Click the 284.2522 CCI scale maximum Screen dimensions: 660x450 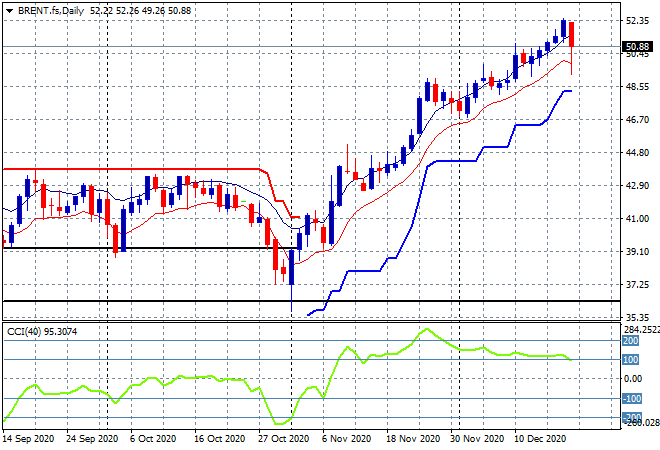tap(641, 329)
